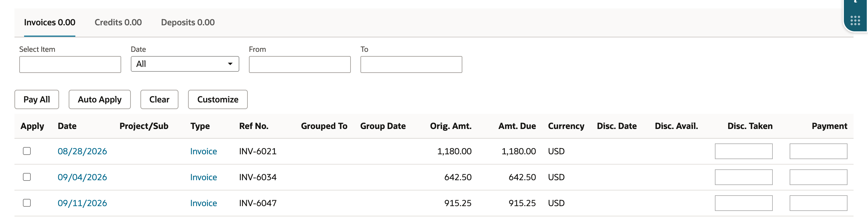The width and height of the screenshot is (868, 223).
Task: Open the Invoice link for INV-6047
Action: tap(203, 203)
